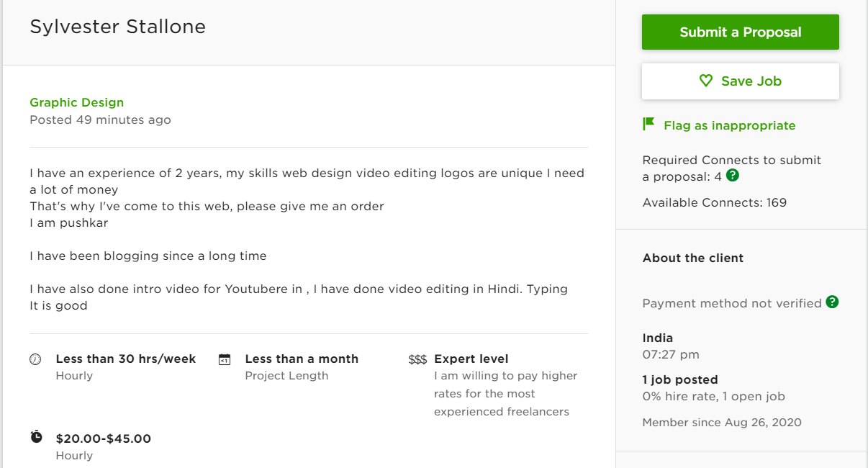Click the client local time '07:27 pm'

(671, 354)
